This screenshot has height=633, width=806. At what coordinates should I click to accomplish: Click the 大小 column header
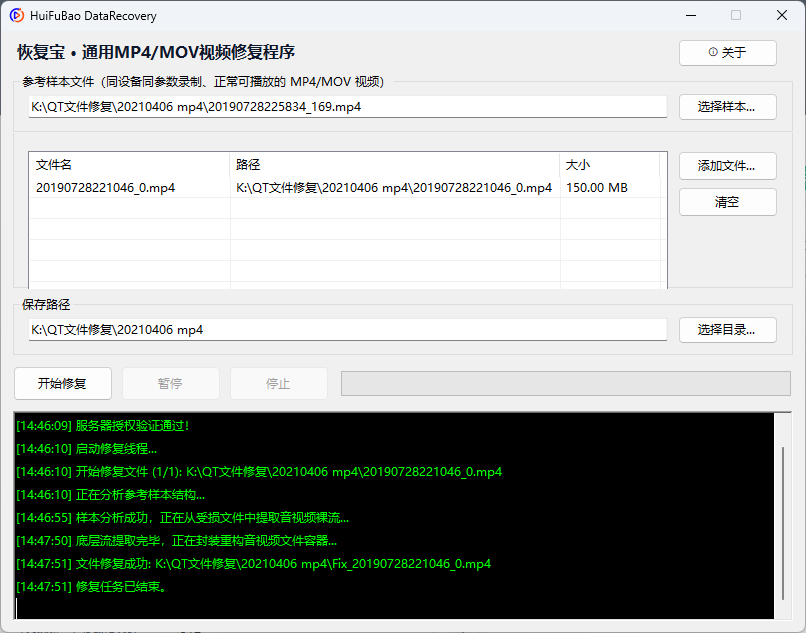pos(609,165)
